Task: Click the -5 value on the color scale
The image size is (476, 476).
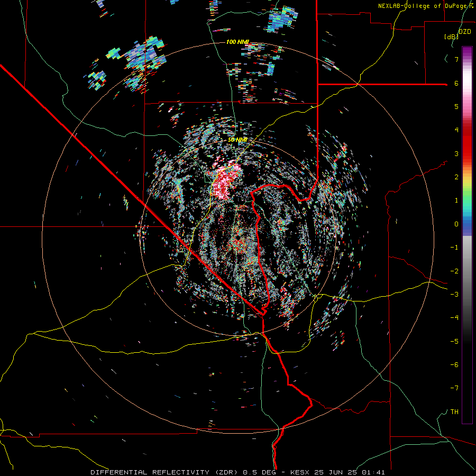Action: coord(454,341)
